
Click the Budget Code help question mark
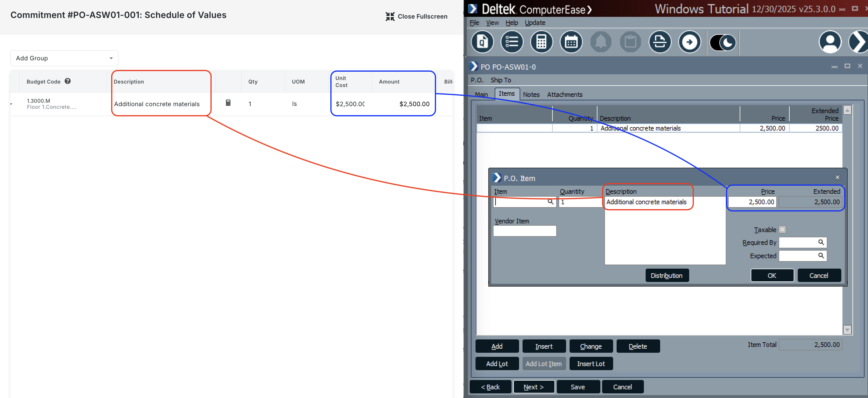pos(68,81)
